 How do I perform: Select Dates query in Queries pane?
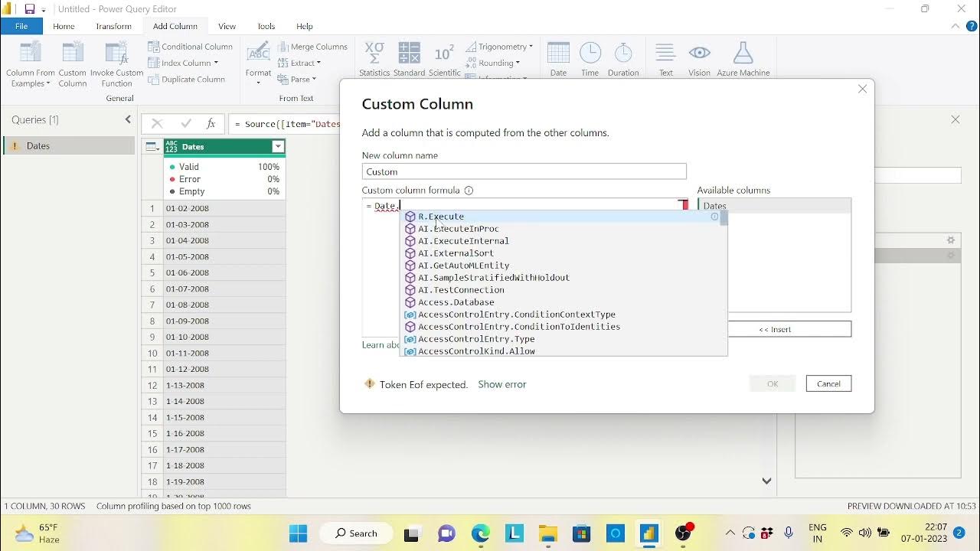[69, 146]
